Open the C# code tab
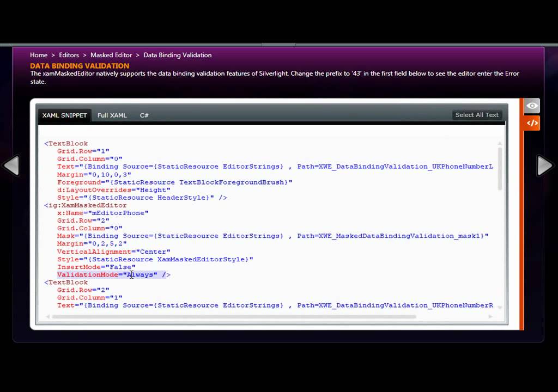Image resolution: width=558 pixels, height=392 pixels. [144, 115]
